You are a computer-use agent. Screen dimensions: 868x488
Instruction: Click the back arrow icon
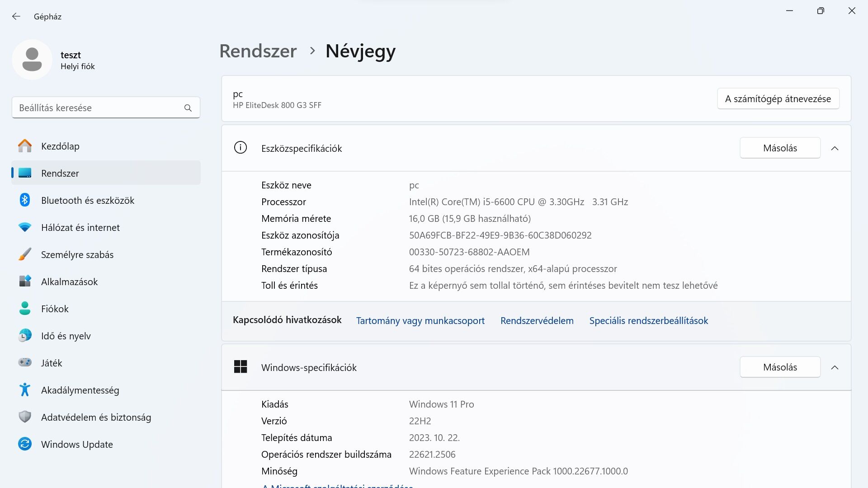(16, 16)
